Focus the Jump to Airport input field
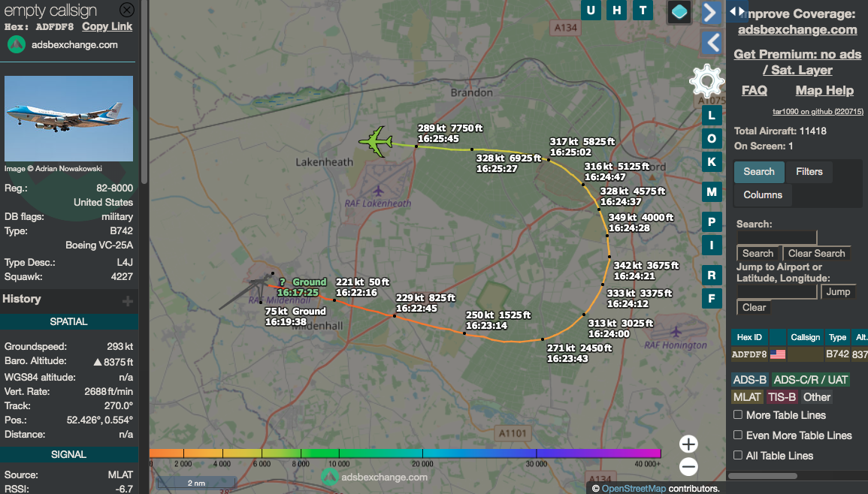The image size is (868, 494). point(776,291)
